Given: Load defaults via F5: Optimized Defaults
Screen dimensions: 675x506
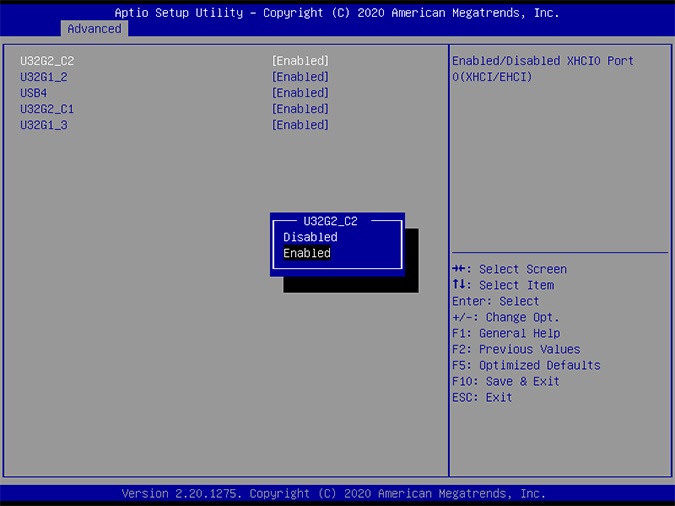Looking at the screenshot, I should coord(526,365).
